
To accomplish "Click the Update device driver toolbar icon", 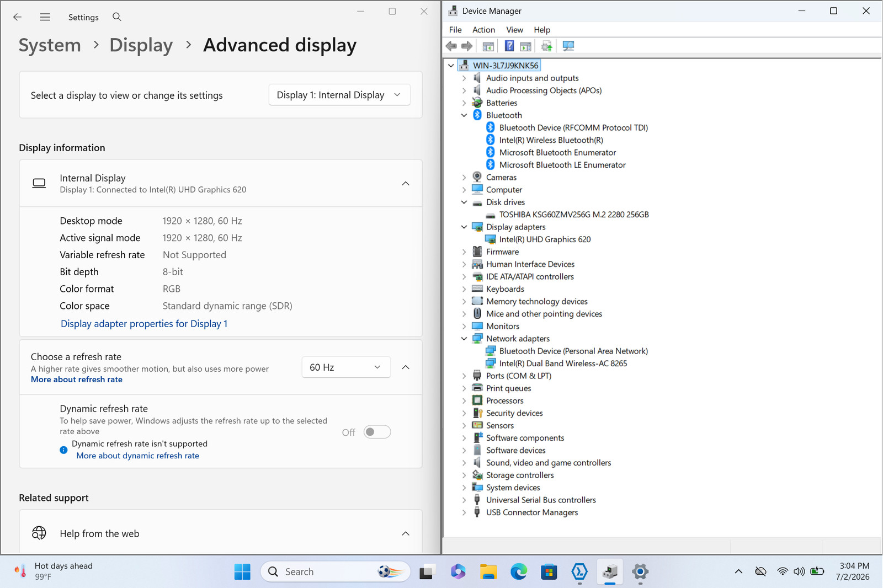I will 546,46.
